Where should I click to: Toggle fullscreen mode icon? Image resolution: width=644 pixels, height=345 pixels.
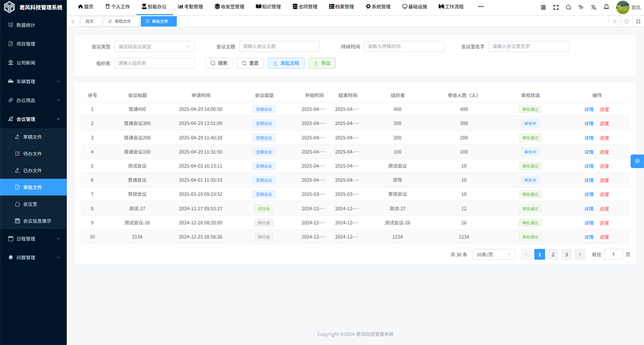(x=556, y=7)
